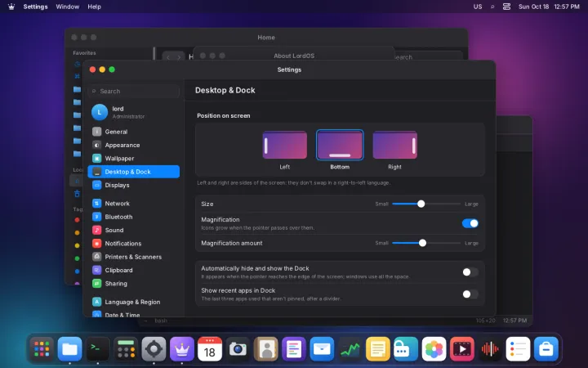The image size is (588, 368).
Task: Set dock position to Right
Action: pos(395,145)
